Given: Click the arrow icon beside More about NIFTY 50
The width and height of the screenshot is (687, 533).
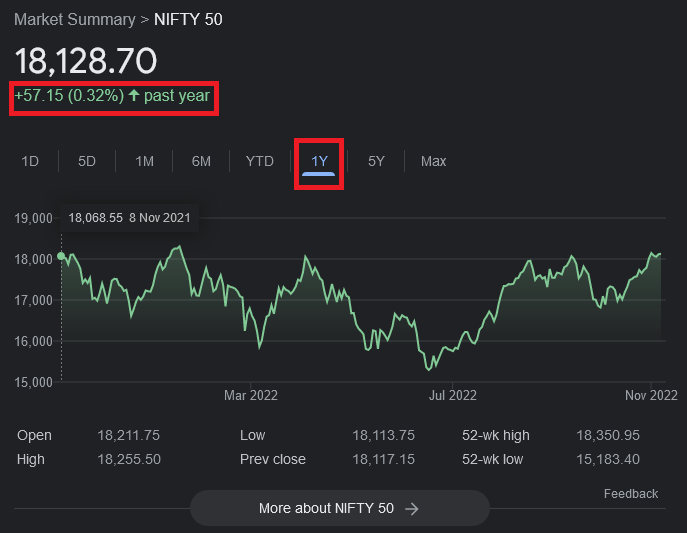Looking at the screenshot, I should click(412, 508).
